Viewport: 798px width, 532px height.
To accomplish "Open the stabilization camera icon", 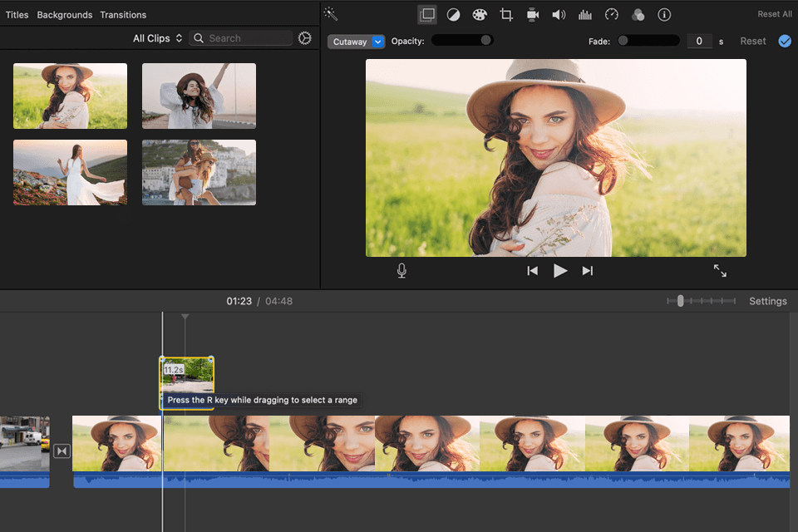I will 533,14.
